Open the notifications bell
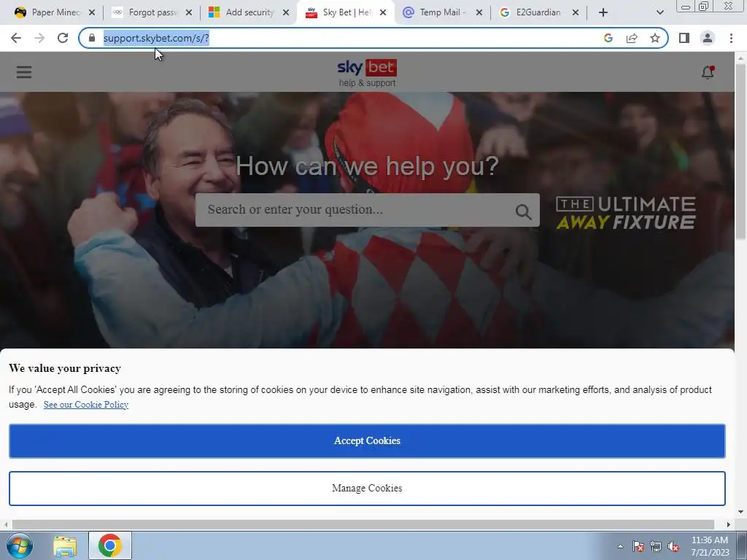The height and width of the screenshot is (560, 747). (x=708, y=72)
